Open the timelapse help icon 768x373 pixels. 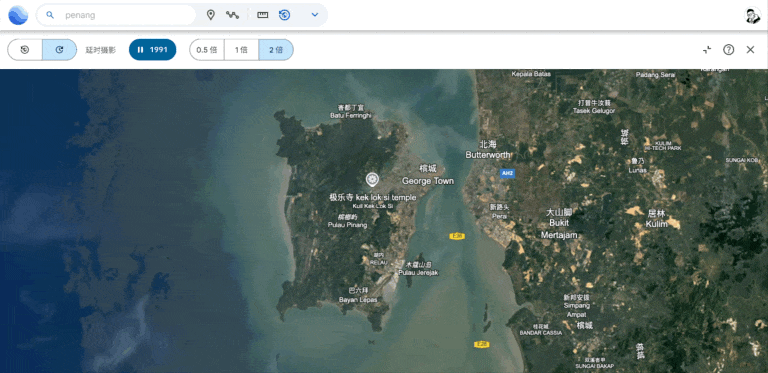pyautogui.click(x=729, y=49)
